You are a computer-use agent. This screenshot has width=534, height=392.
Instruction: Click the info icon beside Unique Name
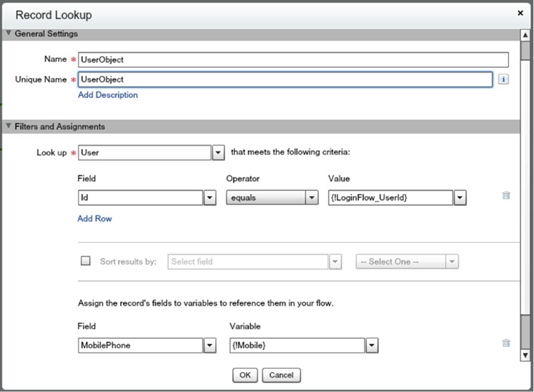click(x=503, y=79)
